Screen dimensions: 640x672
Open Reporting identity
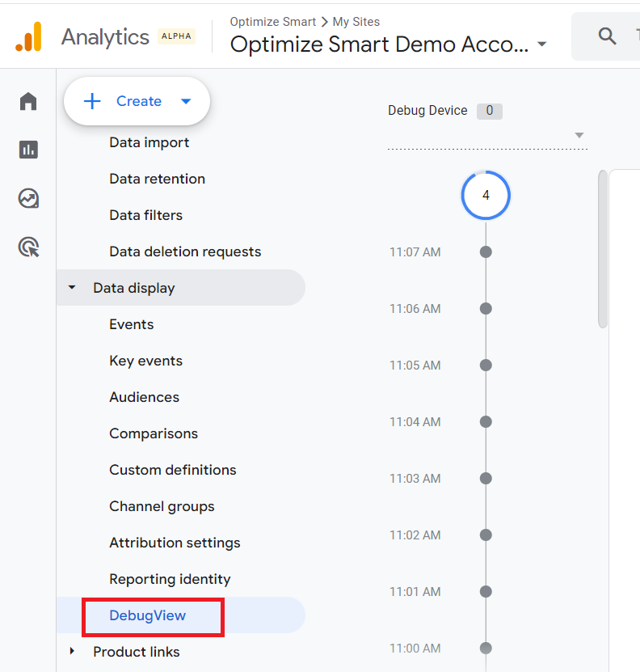point(170,580)
